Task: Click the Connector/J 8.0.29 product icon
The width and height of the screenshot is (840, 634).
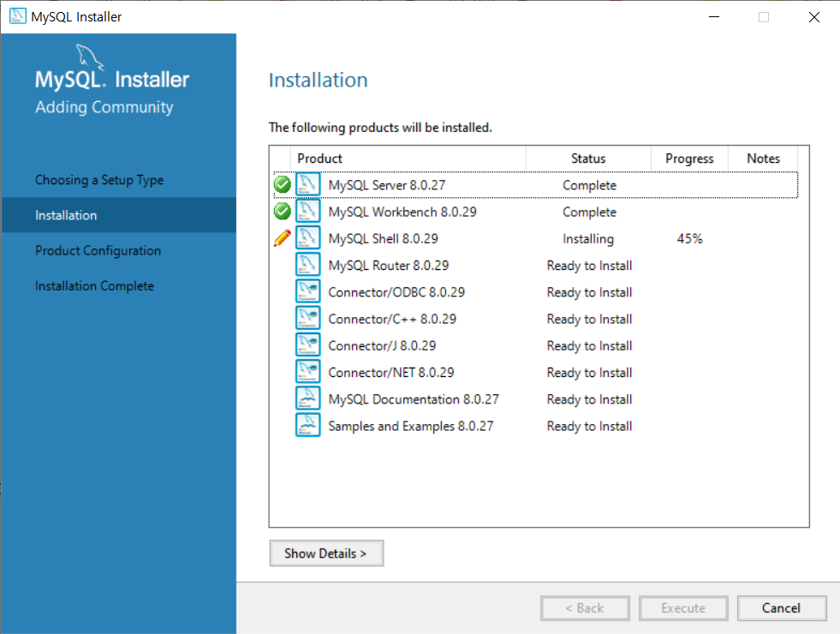Action: coord(308,345)
